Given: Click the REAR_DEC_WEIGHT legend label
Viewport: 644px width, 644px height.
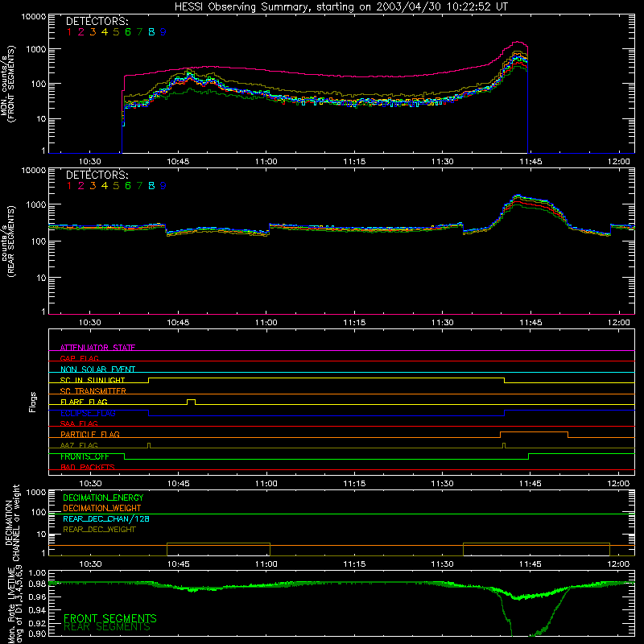Looking at the screenshot, I should click(99, 530).
